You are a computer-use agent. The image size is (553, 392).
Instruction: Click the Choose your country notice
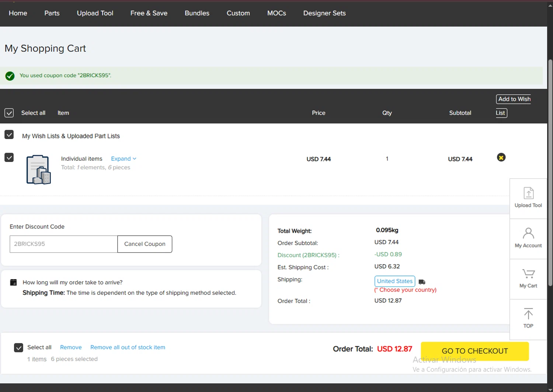pyautogui.click(x=405, y=290)
